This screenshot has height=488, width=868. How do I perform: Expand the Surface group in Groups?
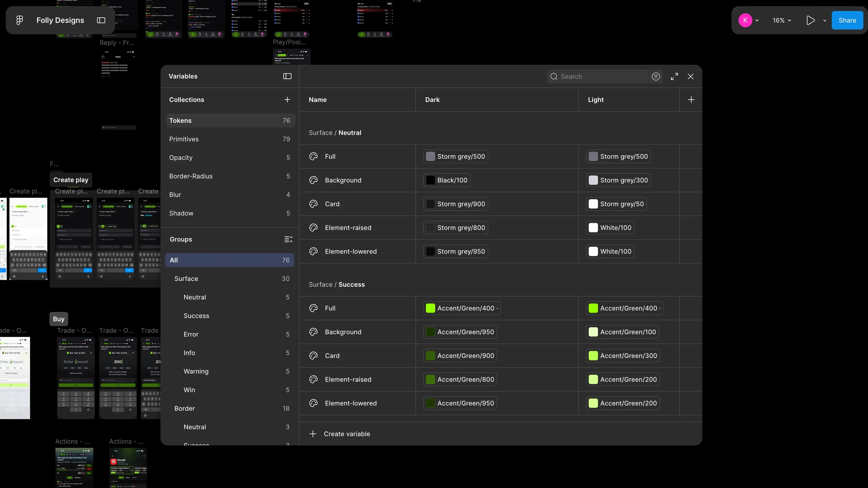click(230, 279)
